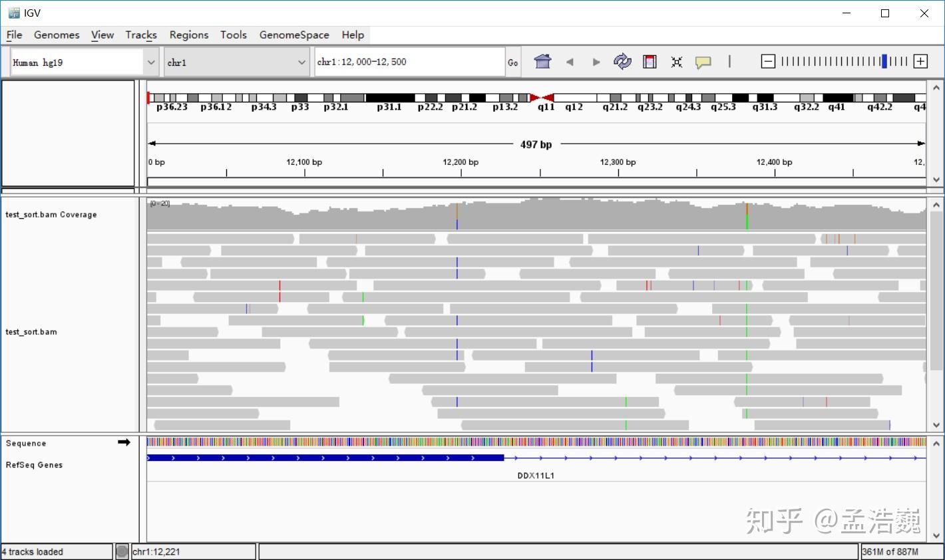Image resolution: width=945 pixels, height=560 pixels.
Task: Click the home icon to return to whole genome view
Action: coord(542,61)
